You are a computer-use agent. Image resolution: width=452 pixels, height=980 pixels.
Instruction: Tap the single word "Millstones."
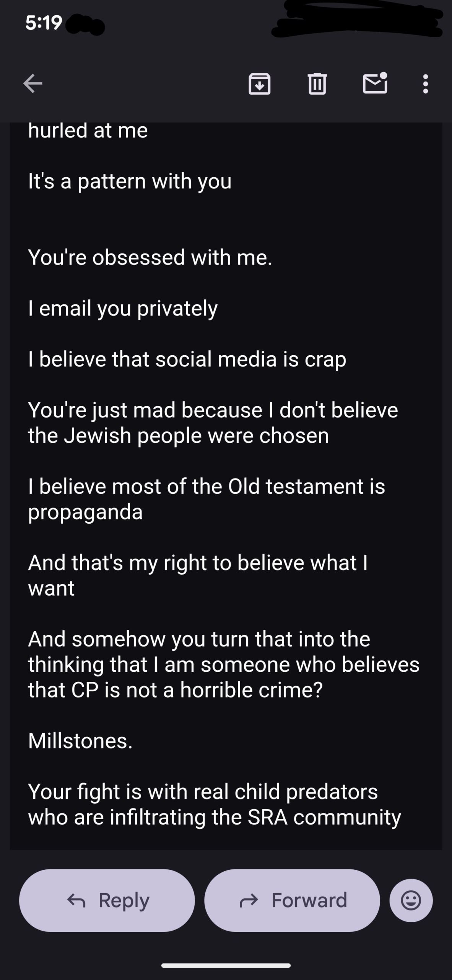(80, 741)
